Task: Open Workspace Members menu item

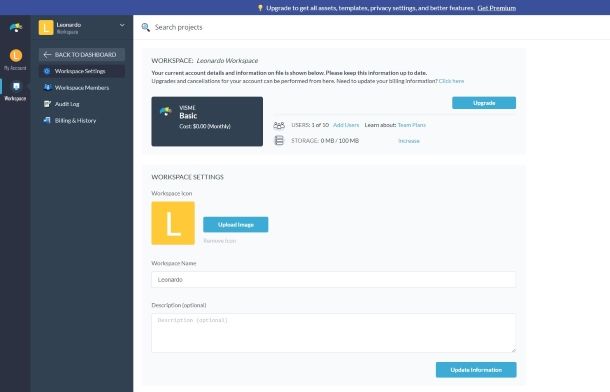Action: click(x=82, y=88)
